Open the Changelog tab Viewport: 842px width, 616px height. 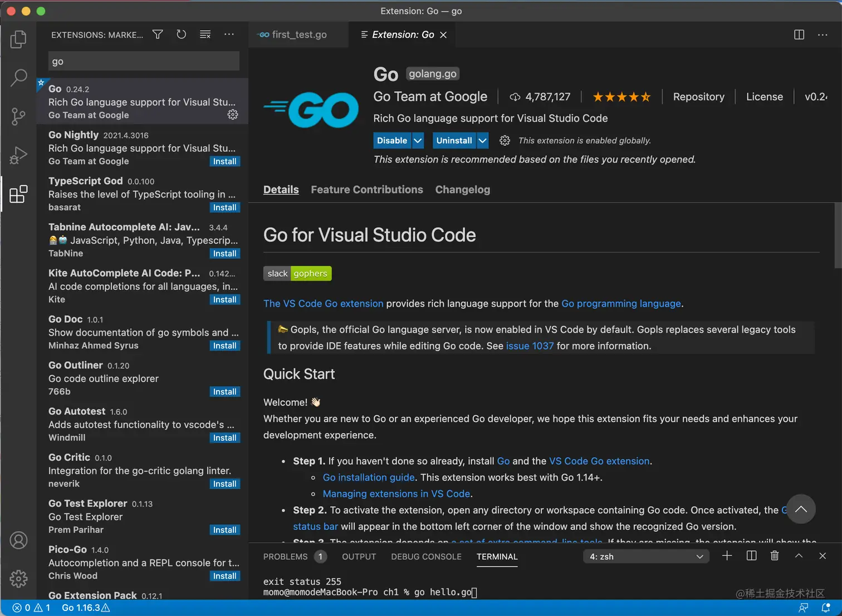(463, 190)
